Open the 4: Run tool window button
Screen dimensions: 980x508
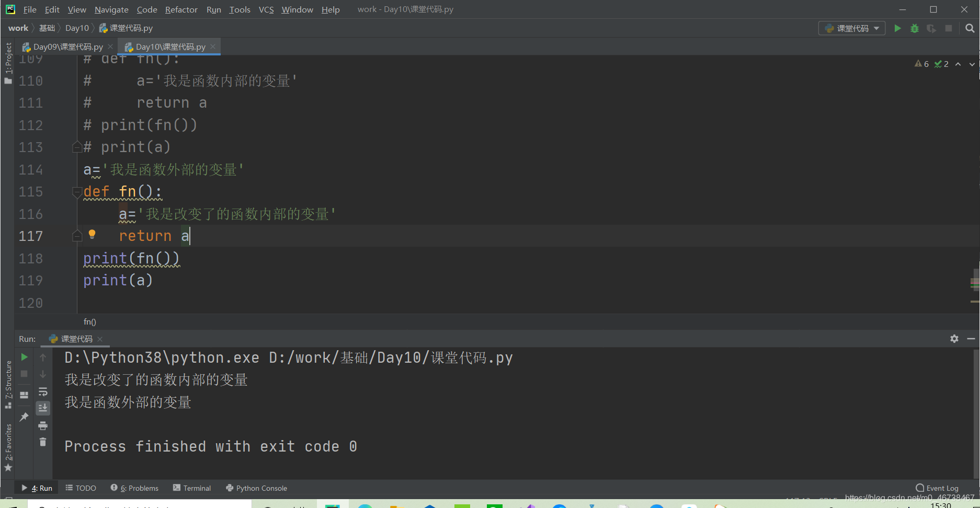[37, 488]
